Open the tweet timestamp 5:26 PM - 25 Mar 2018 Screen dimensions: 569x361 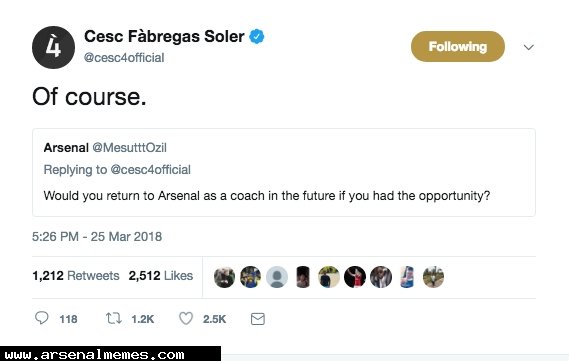pyautogui.click(x=97, y=237)
